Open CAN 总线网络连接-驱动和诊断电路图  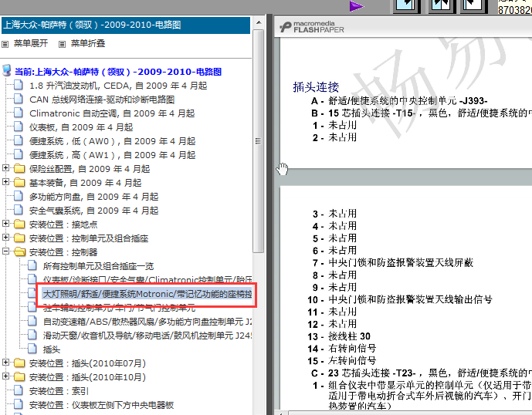click(102, 100)
